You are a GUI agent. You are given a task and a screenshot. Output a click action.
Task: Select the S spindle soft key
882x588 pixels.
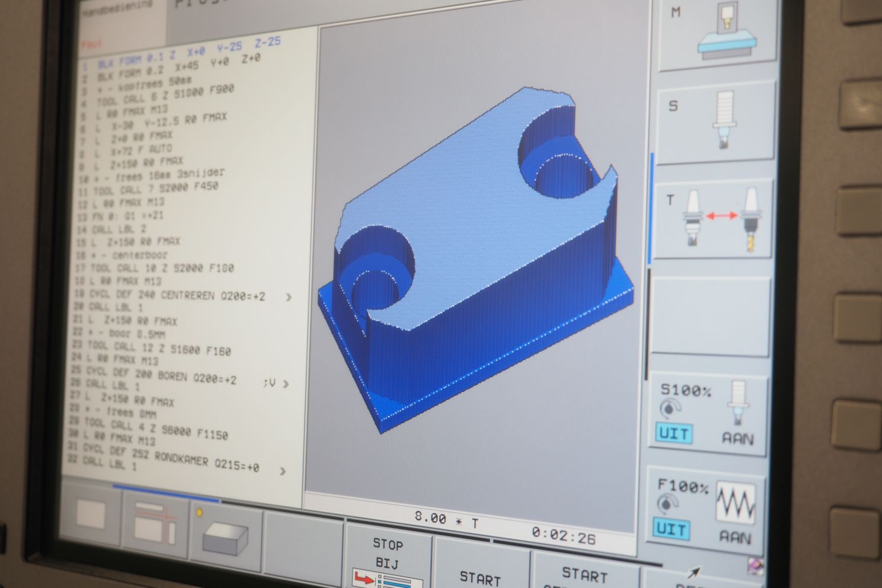click(x=714, y=122)
